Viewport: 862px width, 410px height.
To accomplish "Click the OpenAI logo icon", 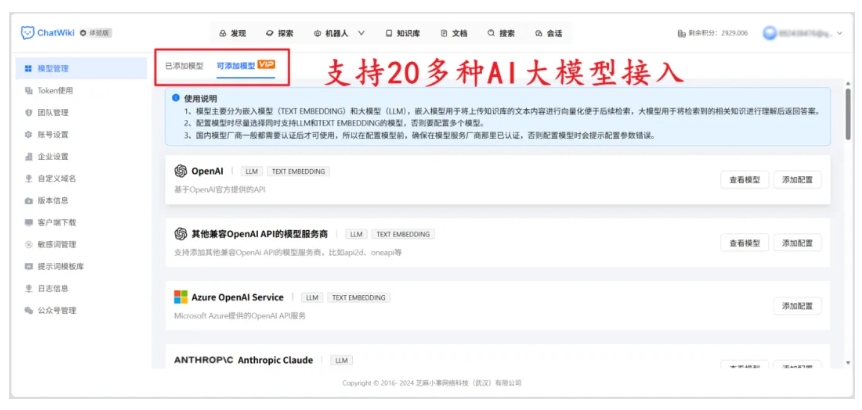I will [x=180, y=171].
